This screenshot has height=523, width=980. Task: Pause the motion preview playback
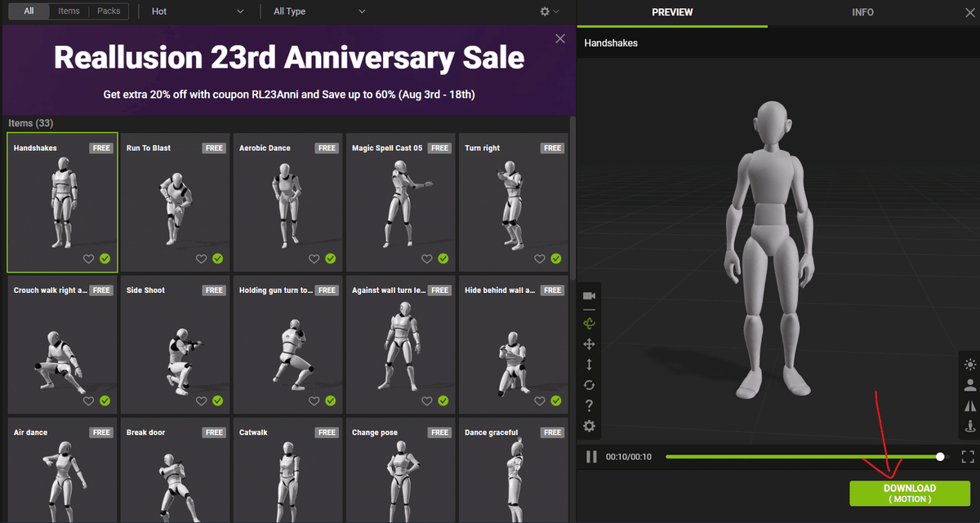pyautogui.click(x=591, y=457)
